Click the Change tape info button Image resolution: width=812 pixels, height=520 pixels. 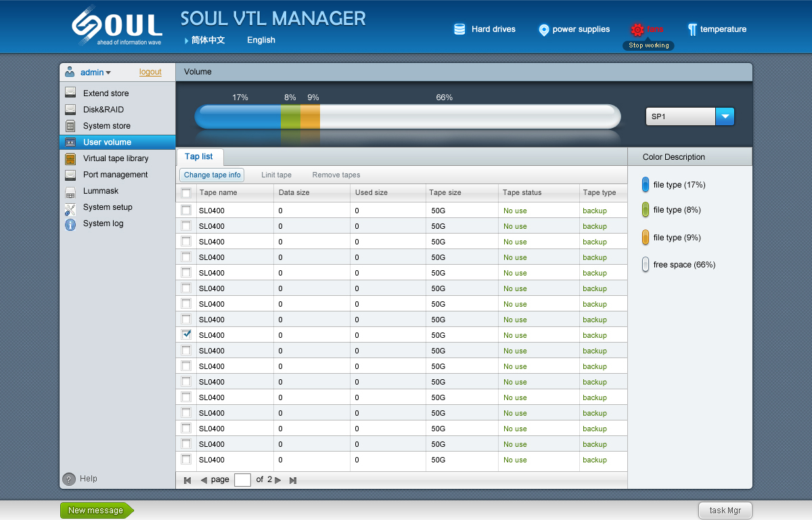coord(212,175)
